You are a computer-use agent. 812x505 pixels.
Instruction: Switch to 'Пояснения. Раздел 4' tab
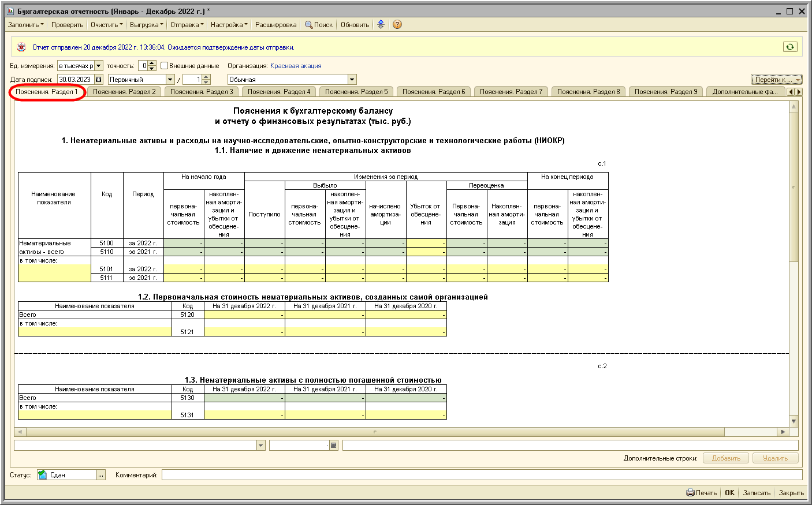tap(279, 92)
